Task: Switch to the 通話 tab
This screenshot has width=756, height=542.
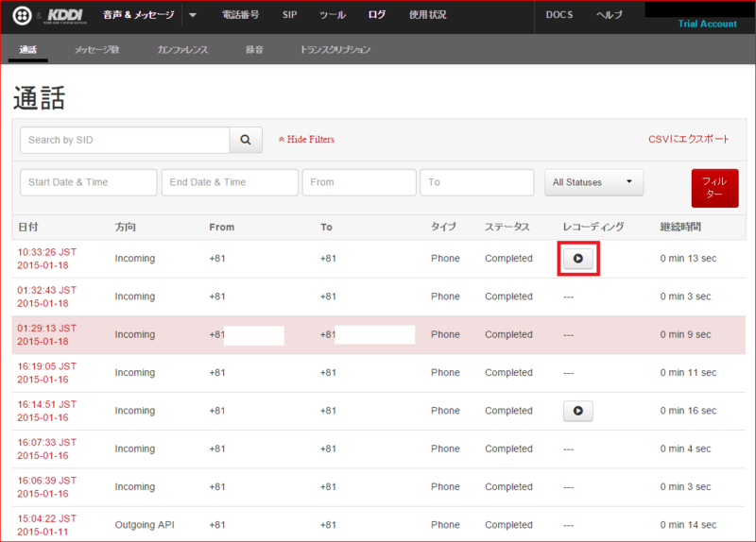Action: [x=28, y=50]
